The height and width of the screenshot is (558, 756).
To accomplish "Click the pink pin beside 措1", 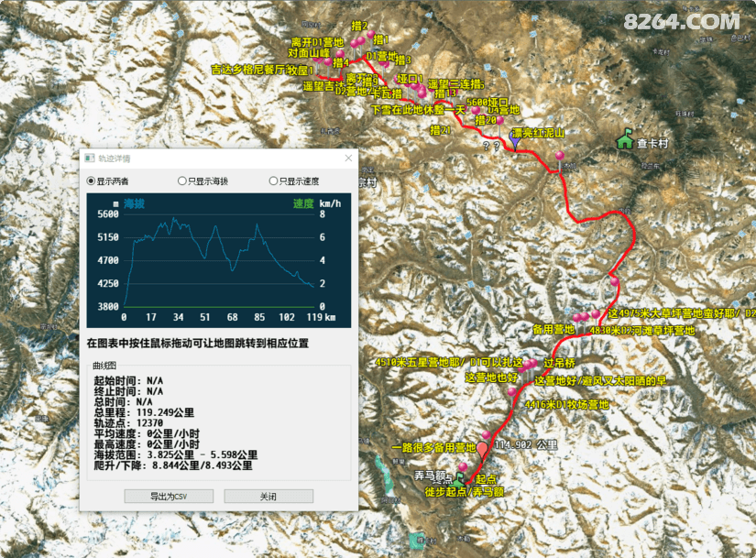I will [x=371, y=35].
